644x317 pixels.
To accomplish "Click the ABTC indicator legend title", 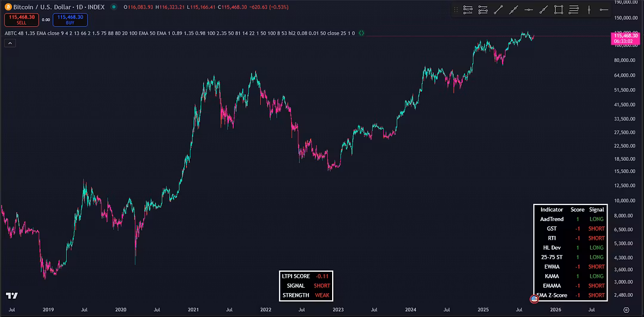I will tap(11, 33).
